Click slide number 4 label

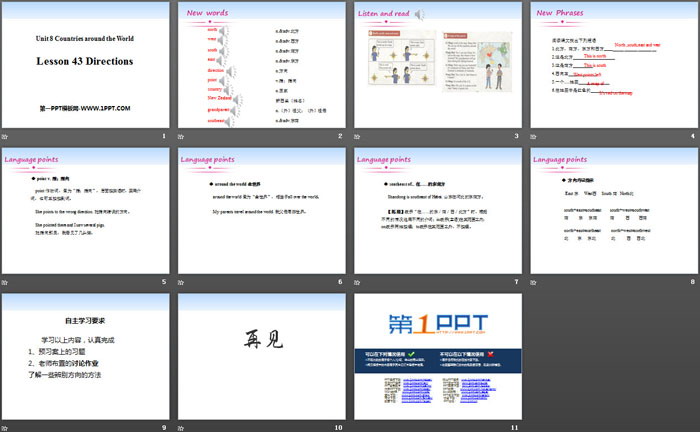(692, 136)
